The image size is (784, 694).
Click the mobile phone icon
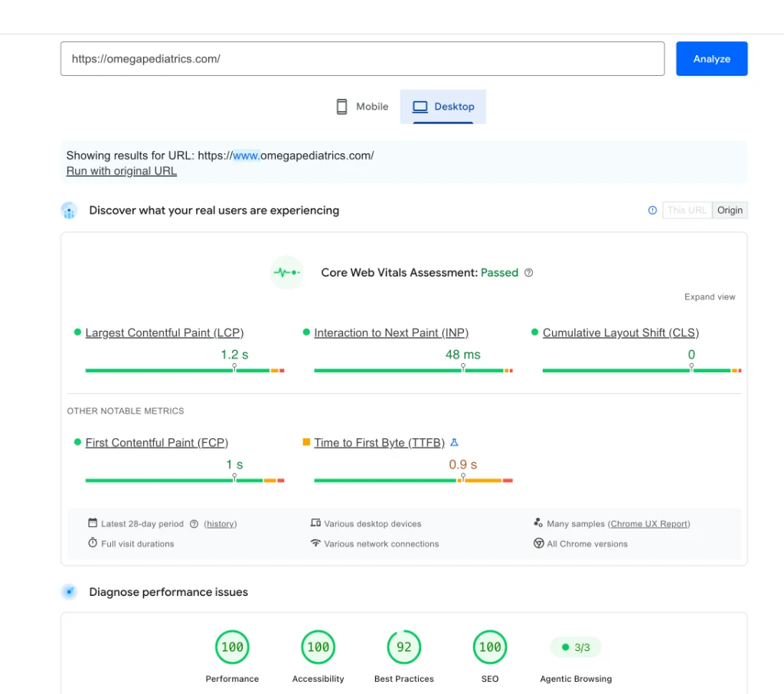click(341, 106)
